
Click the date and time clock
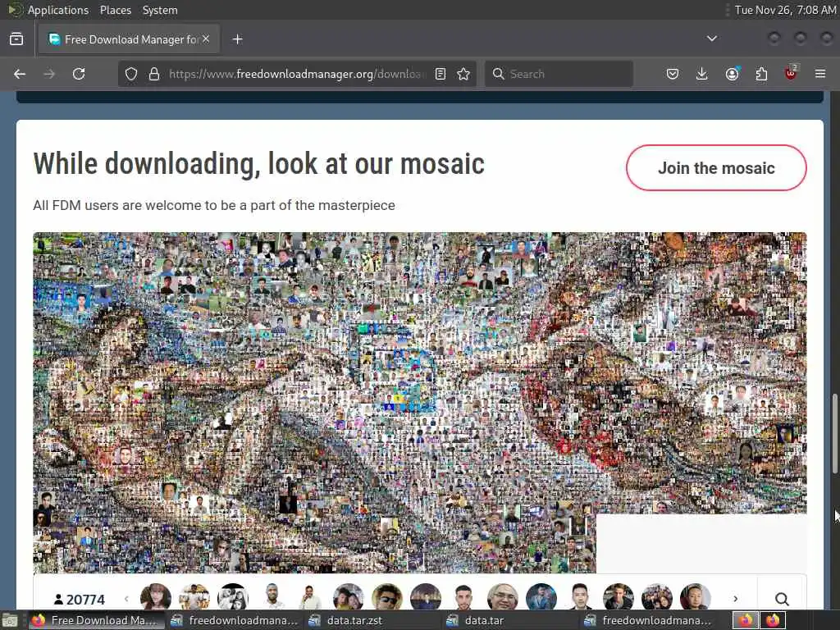(x=785, y=10)
